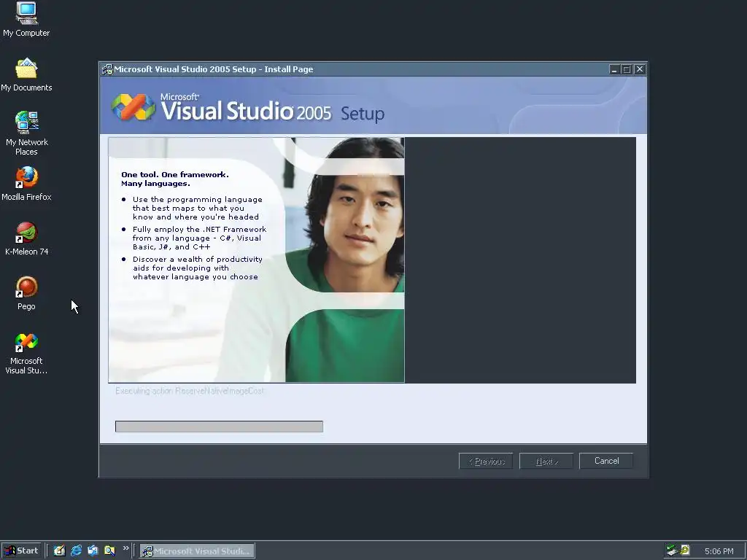Open the Outlook Express quick launch icon
Screen dimensions: 747x560
click(x=93, y=551)
